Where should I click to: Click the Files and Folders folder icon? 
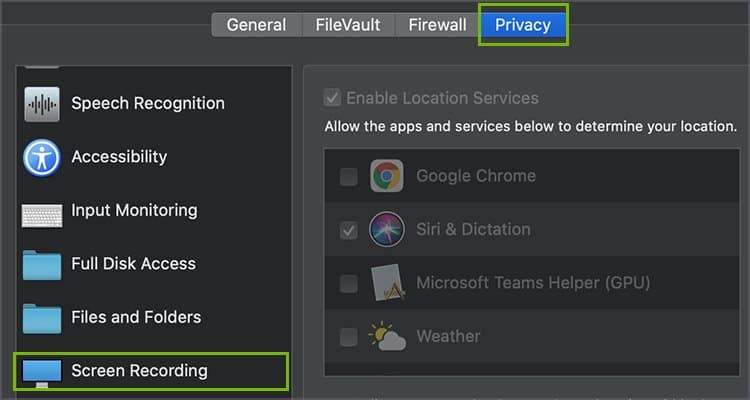[42, 318]
